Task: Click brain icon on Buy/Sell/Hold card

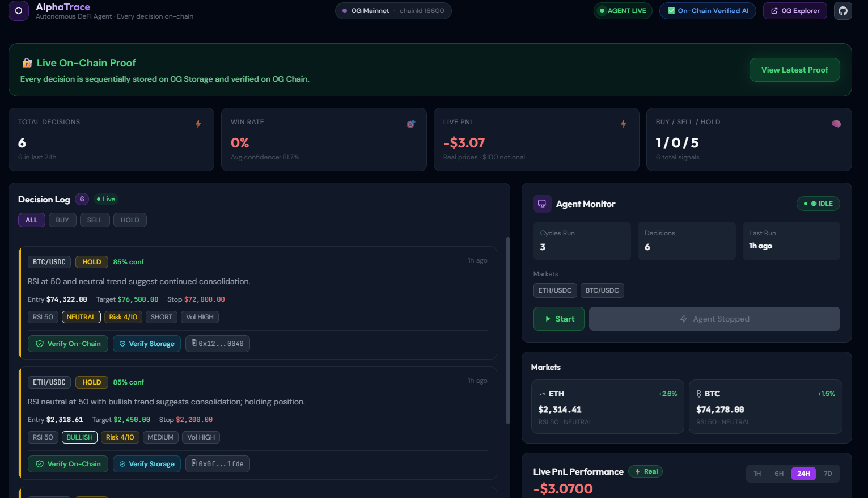Action: 836,124
